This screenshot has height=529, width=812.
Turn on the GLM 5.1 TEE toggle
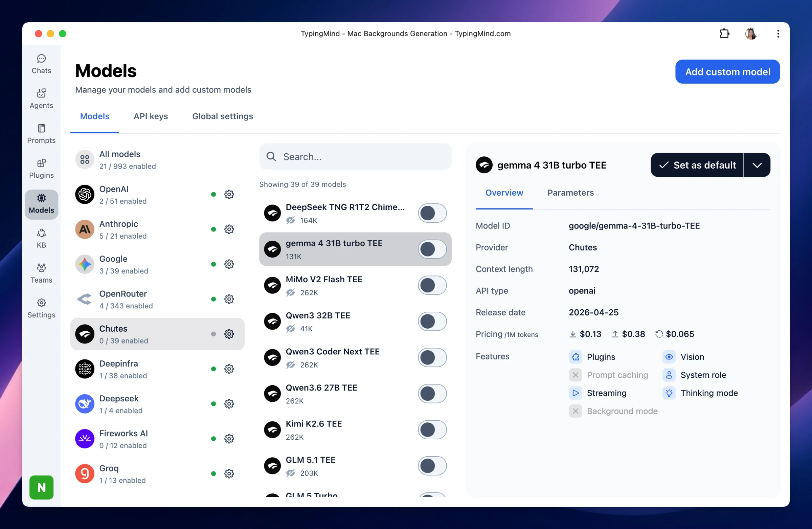[x=432, y=466]
